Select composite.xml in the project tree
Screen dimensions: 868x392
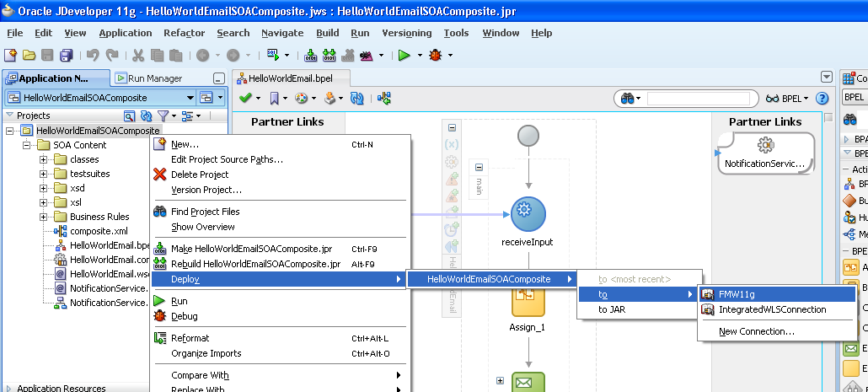pos(99,231)
